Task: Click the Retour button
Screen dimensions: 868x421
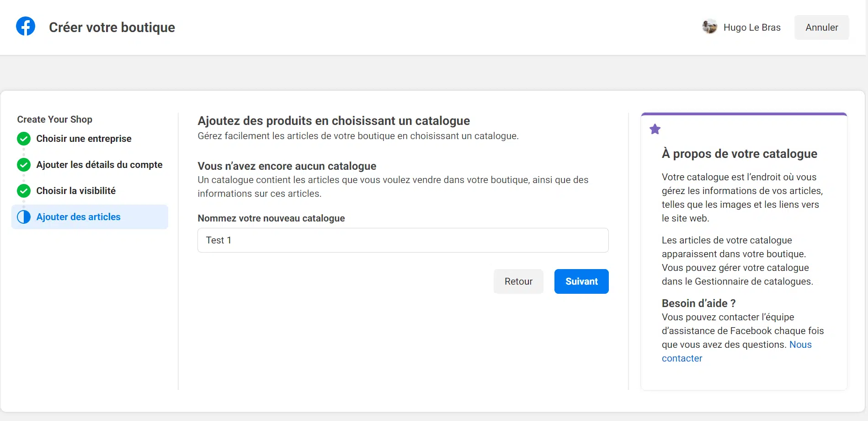Action: [x=518, y=281]
